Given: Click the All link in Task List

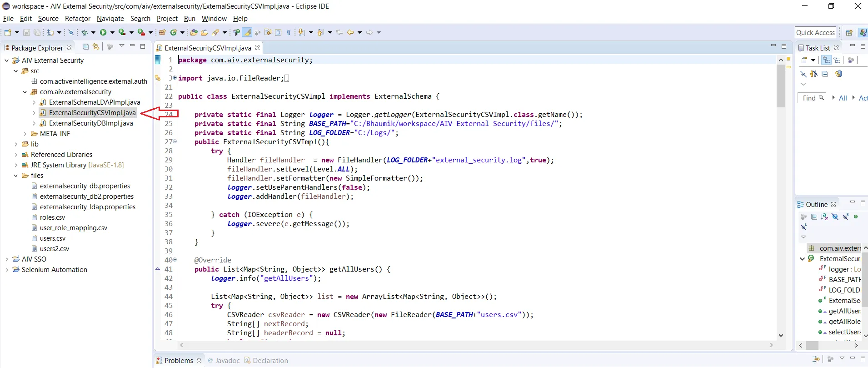Looking at the screenshot, I should point(843,98).
